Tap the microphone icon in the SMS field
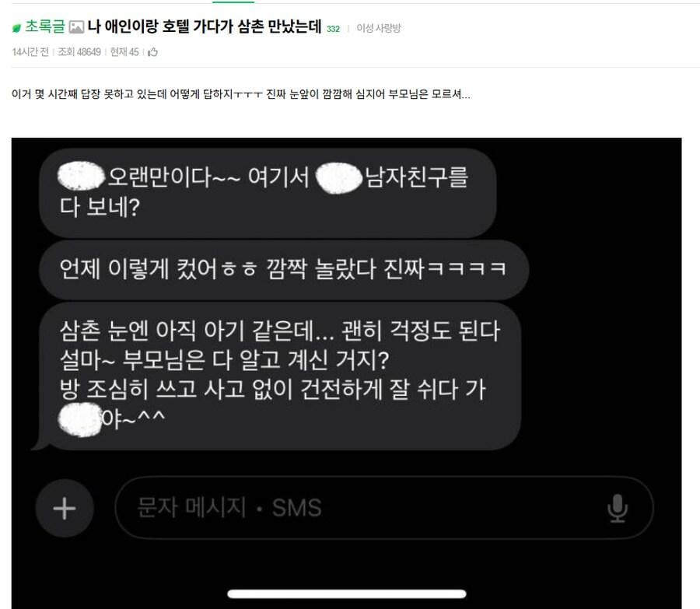 point(618,508)
